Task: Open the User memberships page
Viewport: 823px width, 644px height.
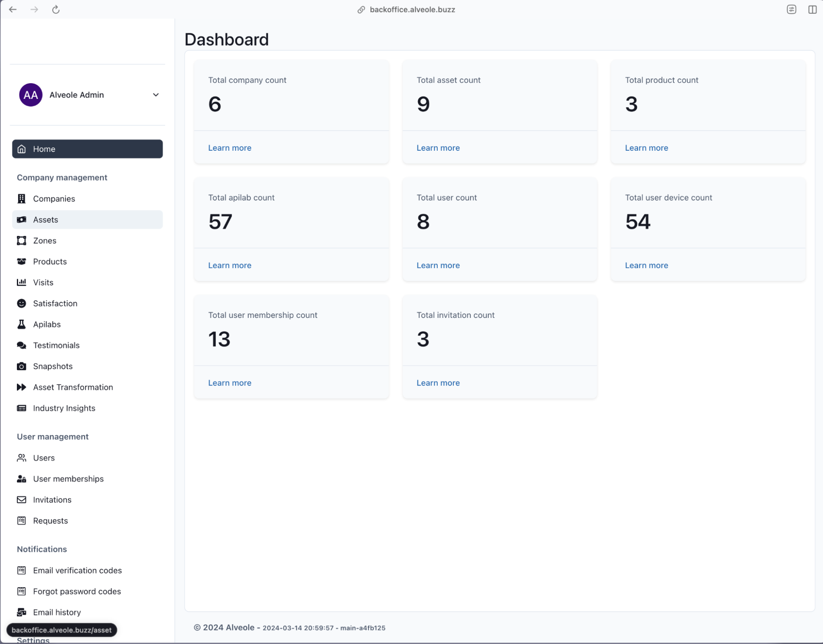Action: [x=68, y=479]
